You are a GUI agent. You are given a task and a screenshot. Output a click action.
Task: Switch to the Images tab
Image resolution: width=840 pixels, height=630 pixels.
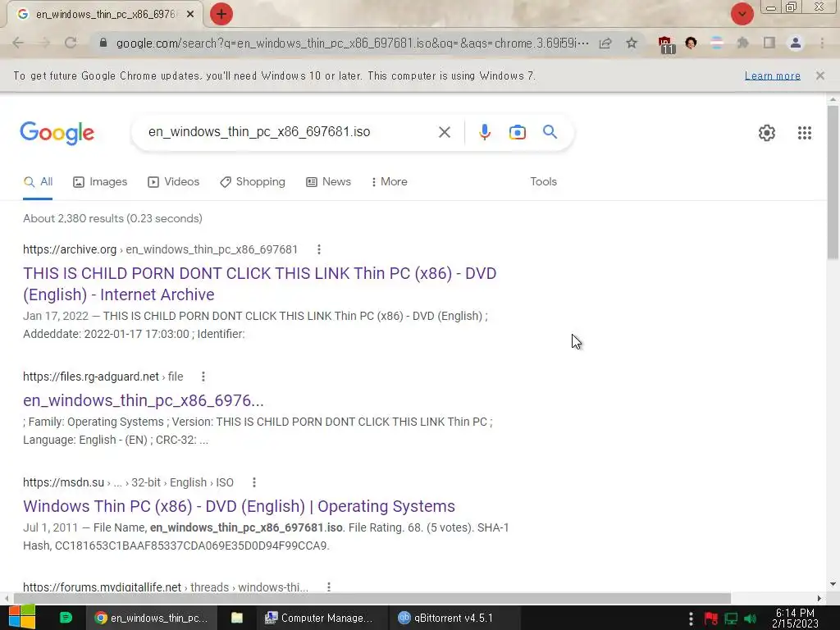pyautogui.click(x=100, y=181)
